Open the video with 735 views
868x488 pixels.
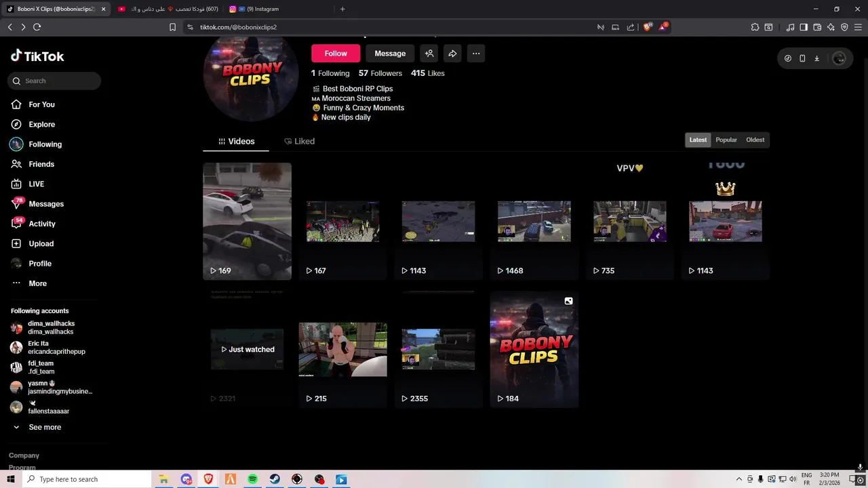point(629,221)
